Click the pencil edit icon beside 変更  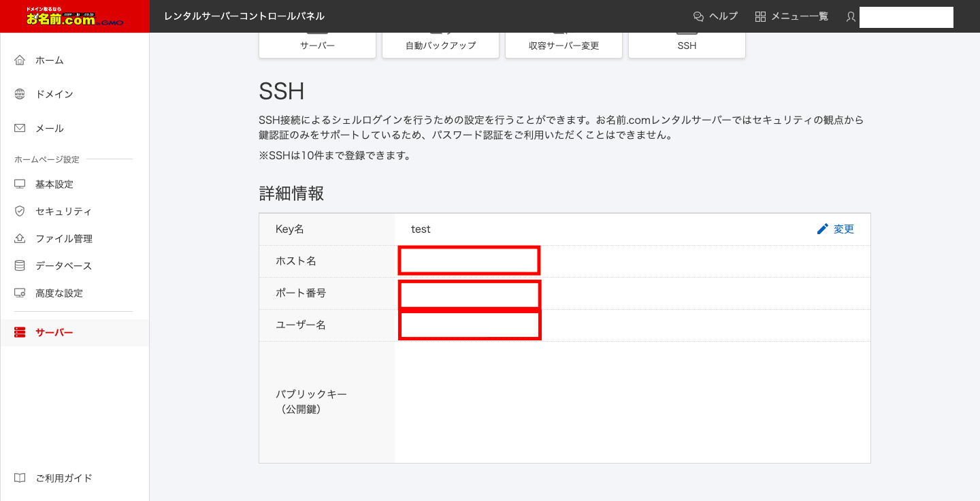pyautogui.click(x=823, y=229)
